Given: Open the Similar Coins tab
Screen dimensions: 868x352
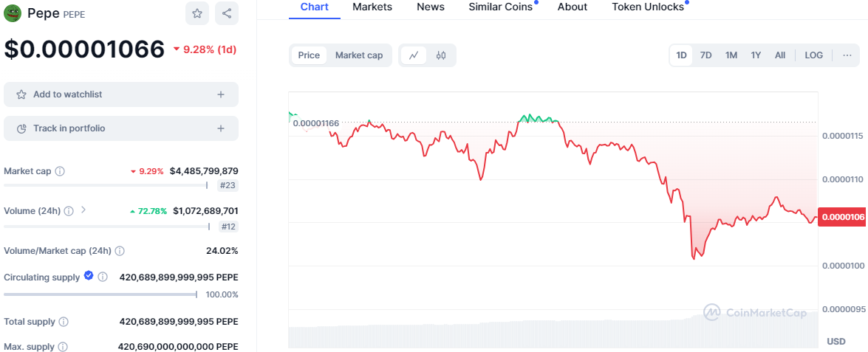Looking at the screenshot, I should [500, 7].
